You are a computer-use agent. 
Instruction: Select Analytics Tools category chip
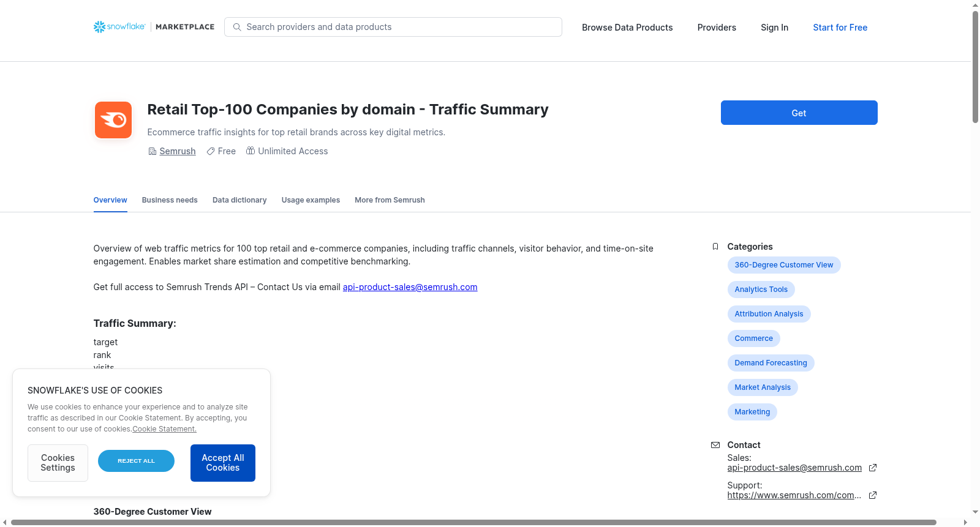pos(761,290)
